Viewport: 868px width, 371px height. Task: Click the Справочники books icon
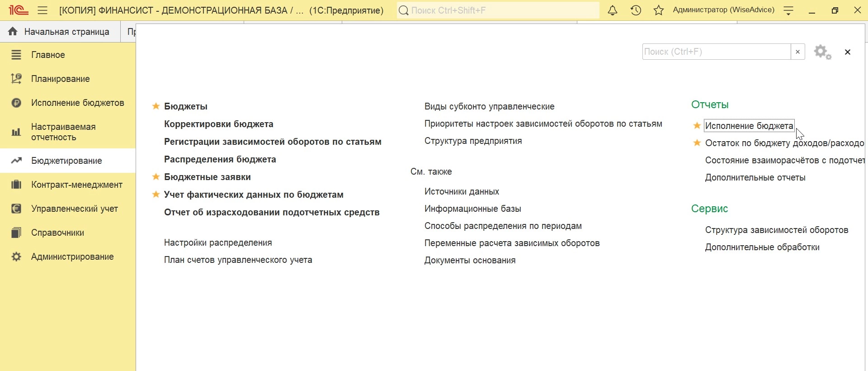pyautogui.click(x=16, y=233)
